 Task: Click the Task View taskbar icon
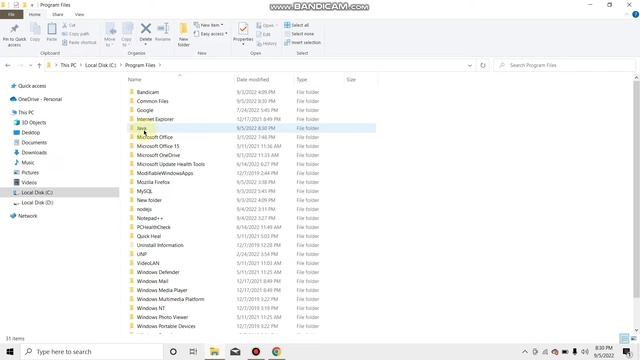(193, 351)
